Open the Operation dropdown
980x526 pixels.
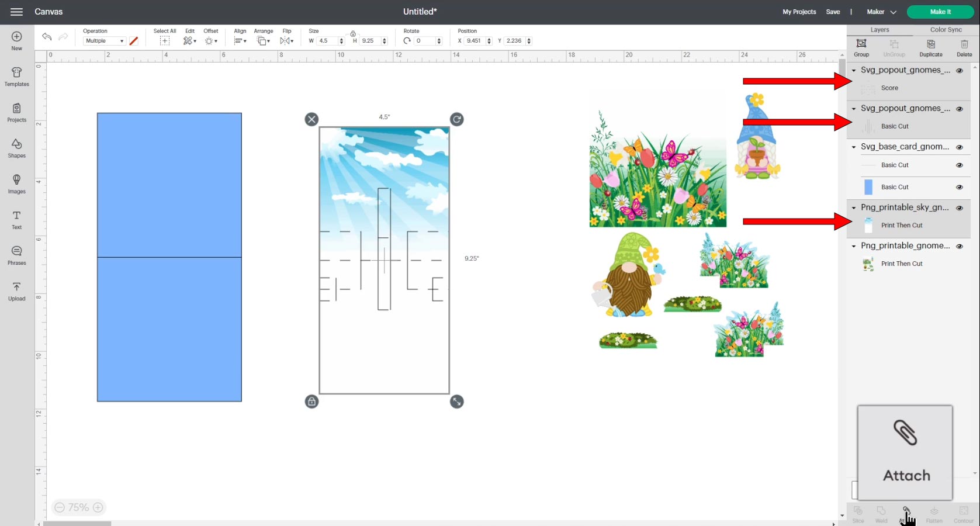click(104, 41)
